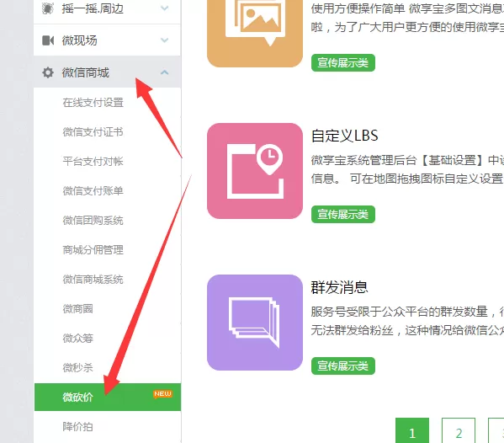The image size is (504, 443).
Task: Click 宣传展示类 tag under 群发消息
Action: point(343,366)
